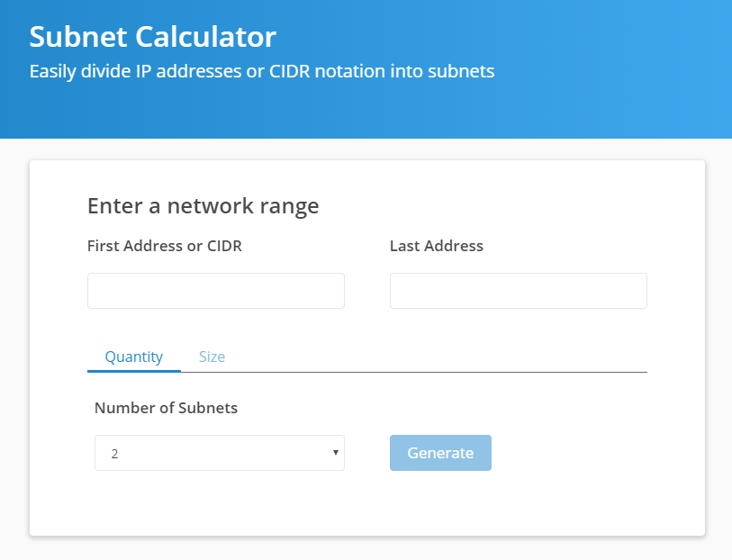Click the 'Enter a network range' heading
The image size is (732, 560).
[x=203, y=206]
